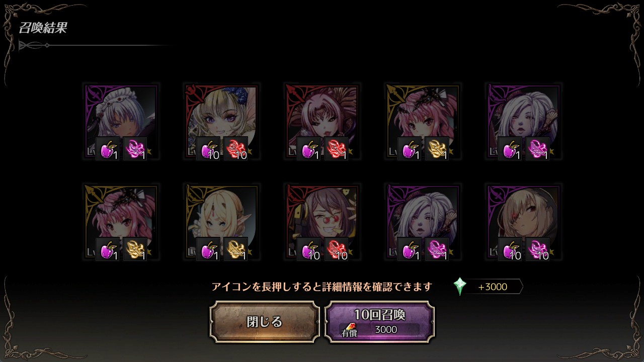Start another 10回召喚 summon

[x=379, y=322]
